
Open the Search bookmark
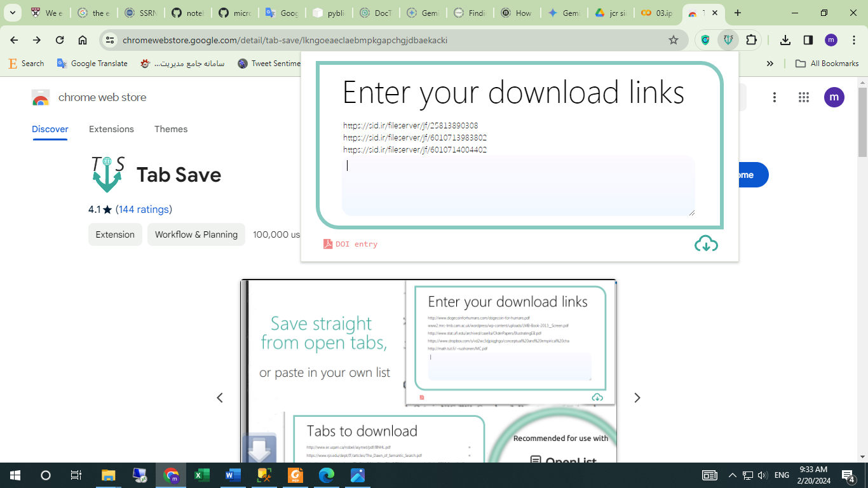26,64
